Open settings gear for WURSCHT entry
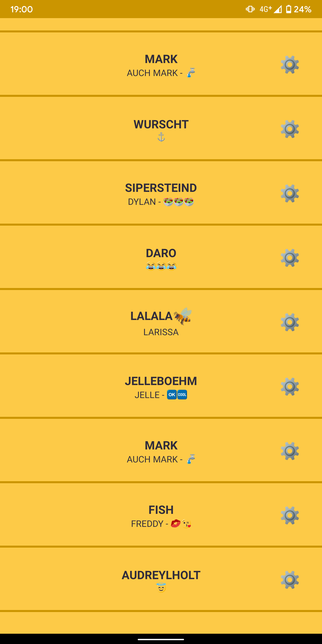This screenshot has height=644, width=322. pos(290,129)
